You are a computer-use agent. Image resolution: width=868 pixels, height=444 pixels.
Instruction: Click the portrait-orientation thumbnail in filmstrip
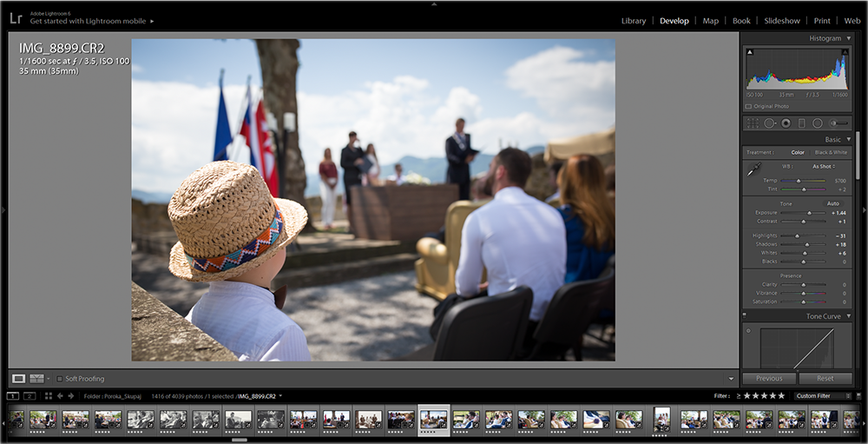coord(661,420)
